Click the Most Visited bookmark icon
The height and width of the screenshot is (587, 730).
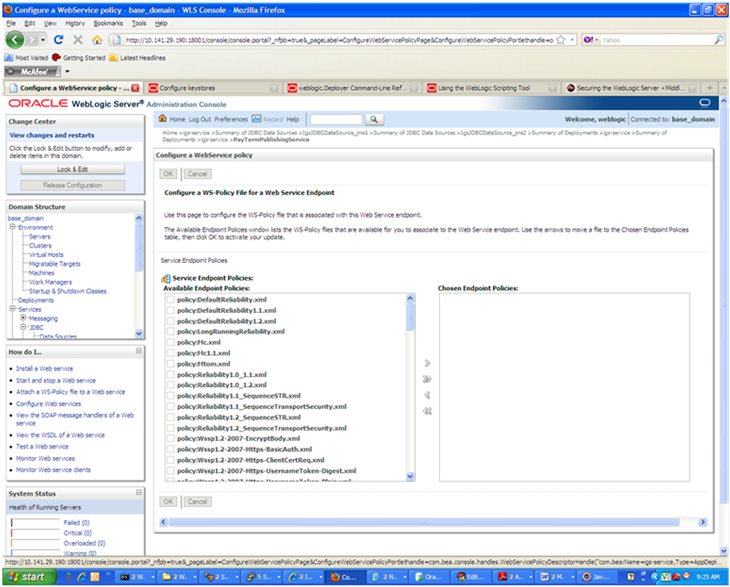[9, 58]
